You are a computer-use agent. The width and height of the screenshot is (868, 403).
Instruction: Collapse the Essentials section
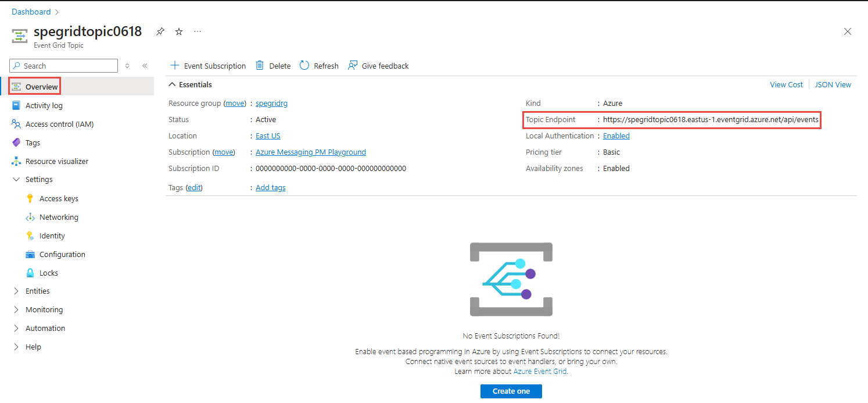[172, 84]
